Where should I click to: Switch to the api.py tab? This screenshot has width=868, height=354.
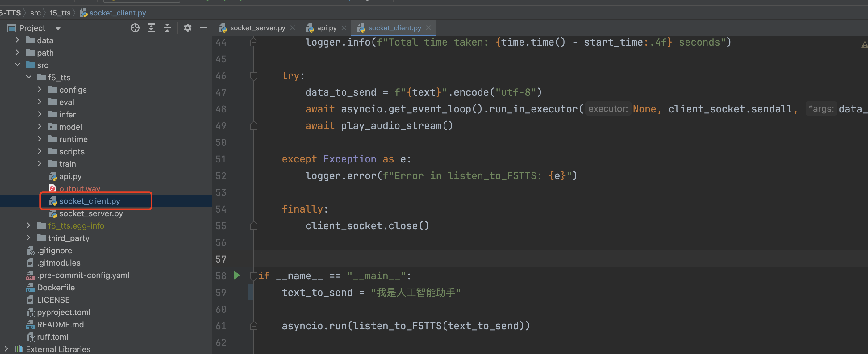(x=326, y=28)
